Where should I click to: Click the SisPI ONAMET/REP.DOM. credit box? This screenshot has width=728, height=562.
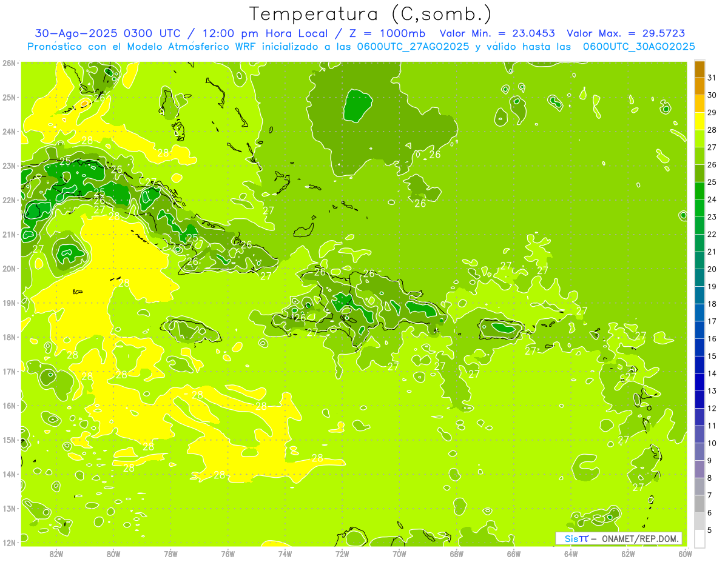[x=619, y=538]
